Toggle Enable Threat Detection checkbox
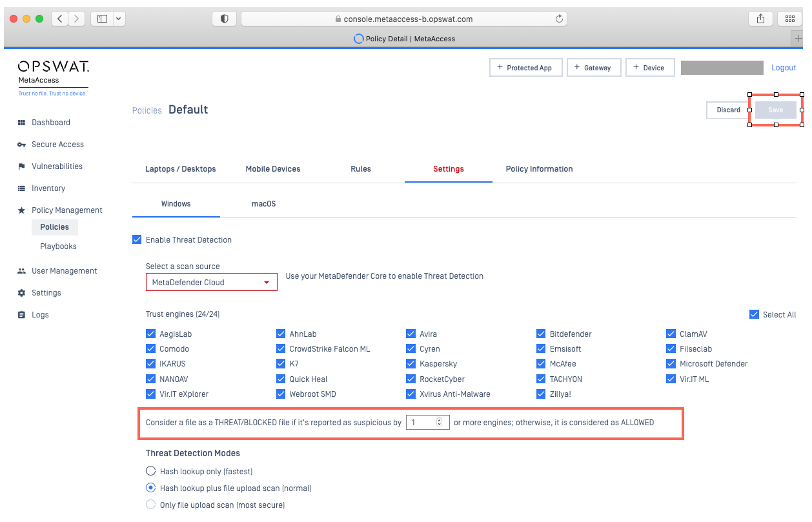 [x=137, y=240]
